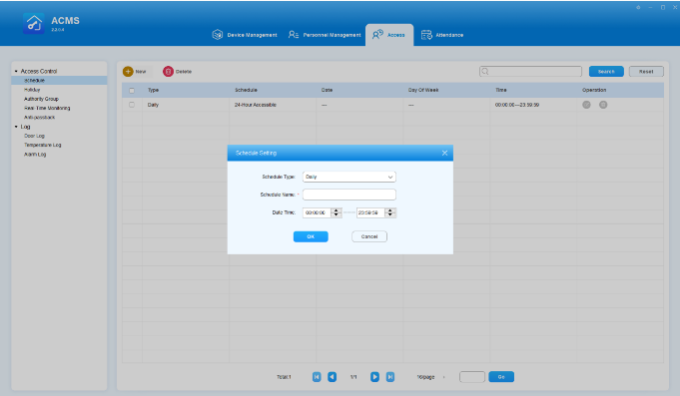Click Cancel in Schedule Setting dialog

click(369, 236)
